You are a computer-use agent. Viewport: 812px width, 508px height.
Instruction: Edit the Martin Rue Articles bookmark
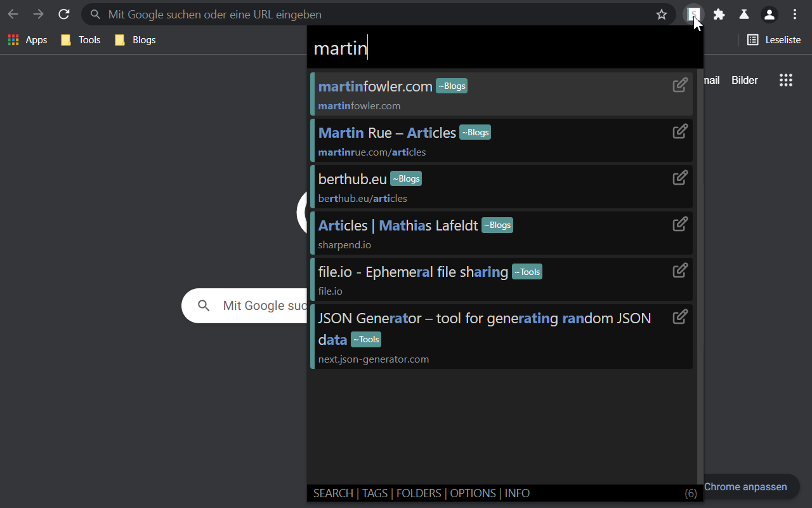point(680,131)
